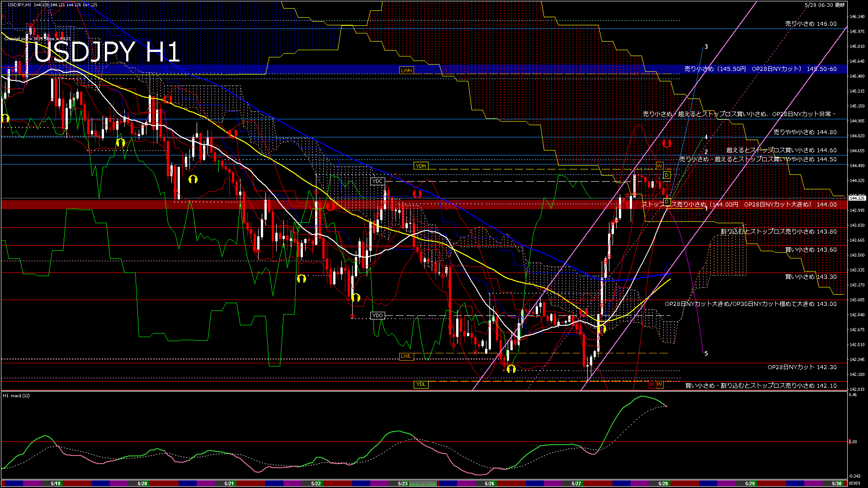Select Elliott wave label 4
Screen dimensions: 868x488
706,137
